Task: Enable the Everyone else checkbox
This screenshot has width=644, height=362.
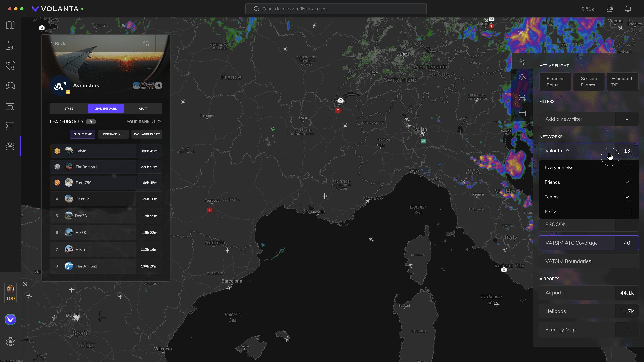Action: 627,167
